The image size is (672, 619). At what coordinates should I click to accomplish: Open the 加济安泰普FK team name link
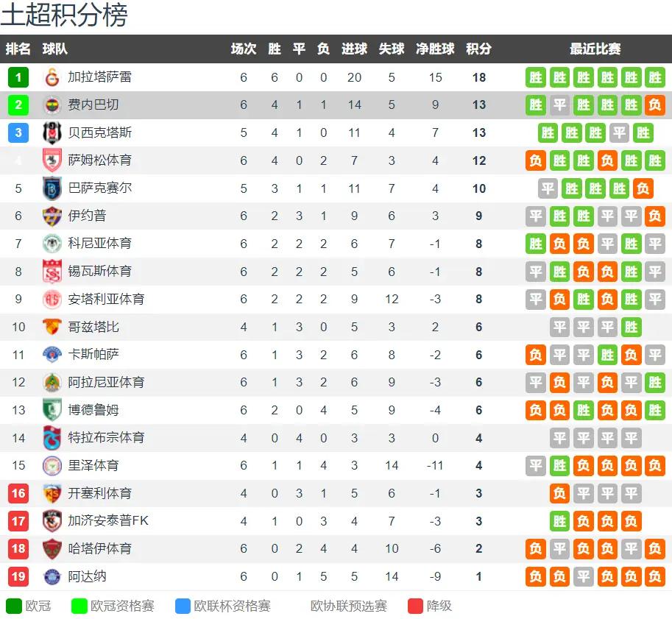[x=108, y=521]
